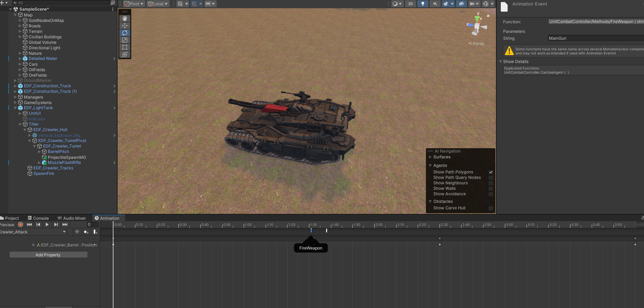Toggle hidden objects visibility in scene

pyautogui.click(x=461, y=4)
